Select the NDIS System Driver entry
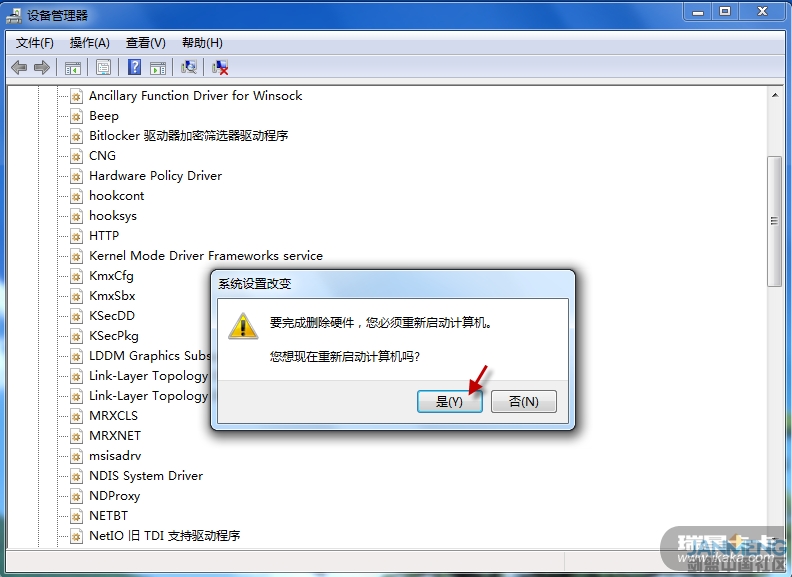This screenshot has width=792, height=577. pos(146,475)
